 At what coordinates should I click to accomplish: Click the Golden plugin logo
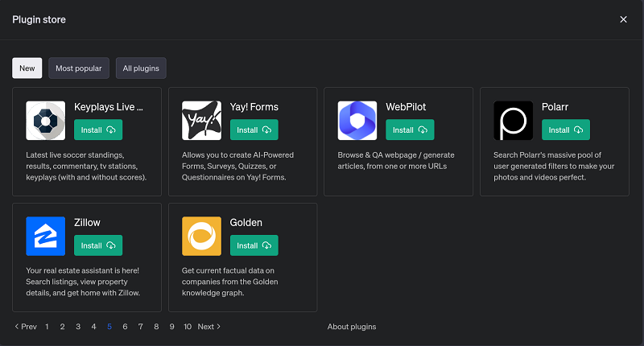(202, 237)
